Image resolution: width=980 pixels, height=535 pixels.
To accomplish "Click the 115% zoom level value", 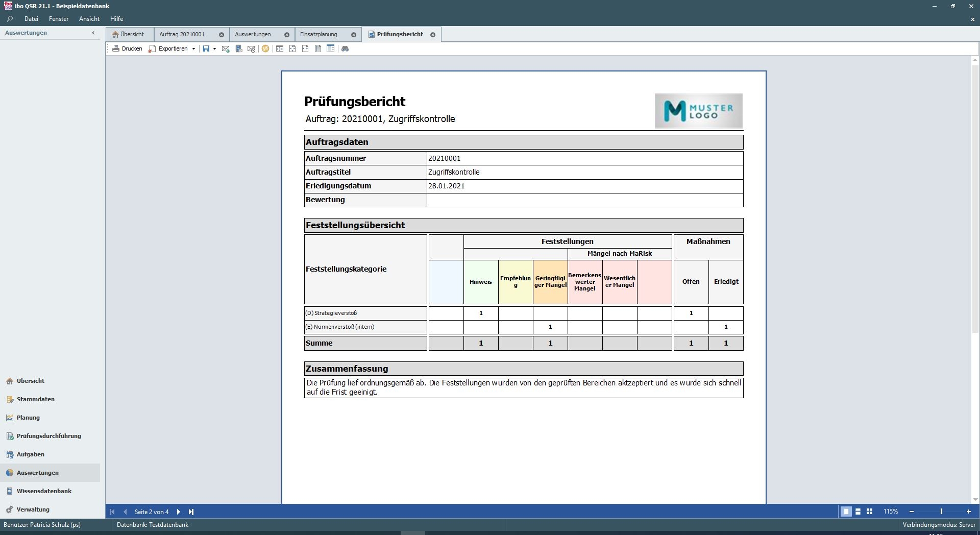I will [x=891, y=512].
